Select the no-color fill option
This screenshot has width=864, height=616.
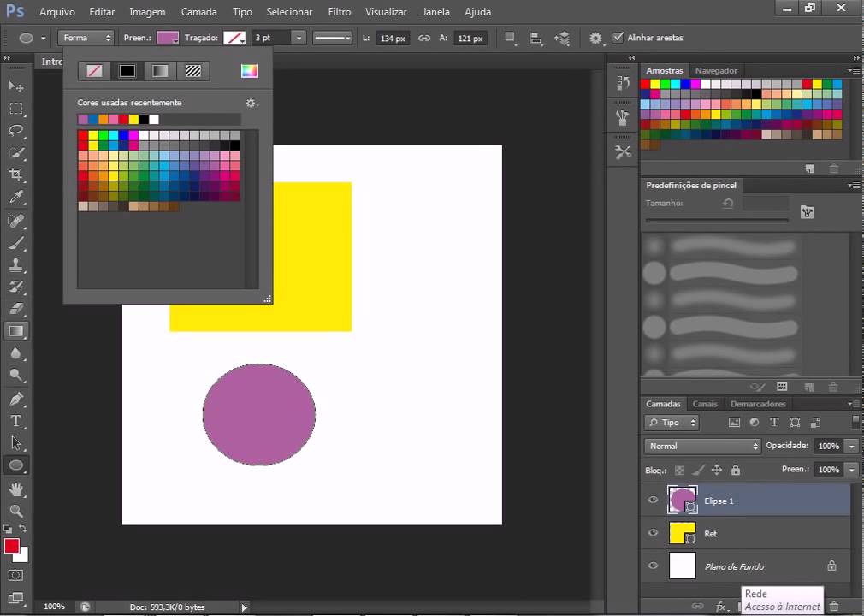coord(94,70)
